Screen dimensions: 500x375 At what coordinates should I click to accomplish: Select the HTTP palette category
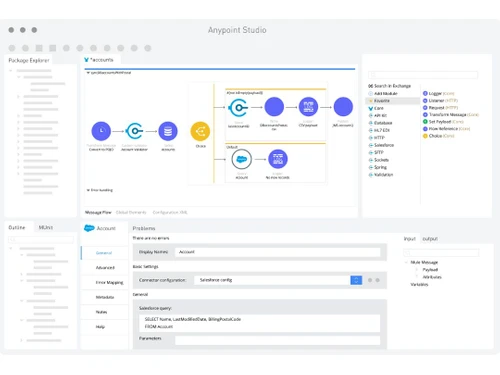coord(379,138)
